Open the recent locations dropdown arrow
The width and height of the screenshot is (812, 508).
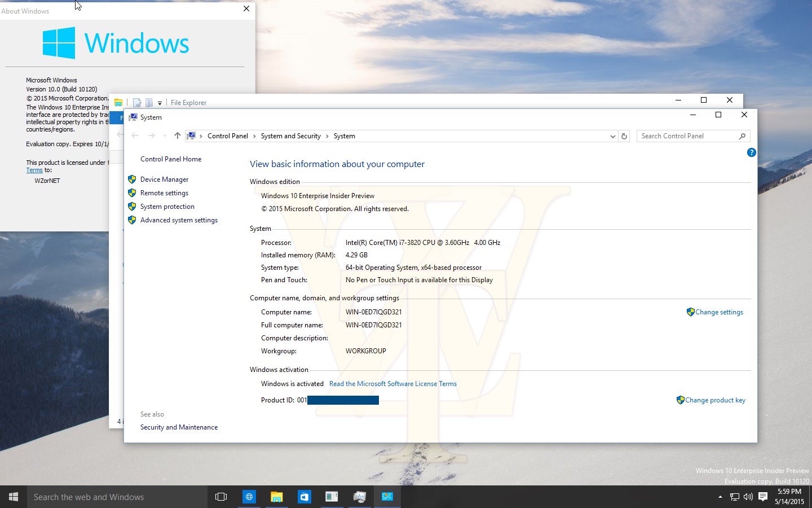point(165,136)
